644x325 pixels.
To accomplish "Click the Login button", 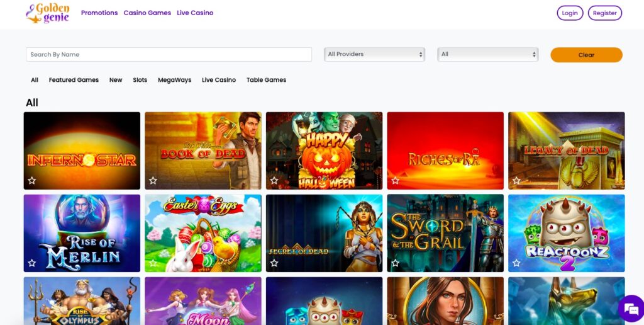I will (570, 13).
